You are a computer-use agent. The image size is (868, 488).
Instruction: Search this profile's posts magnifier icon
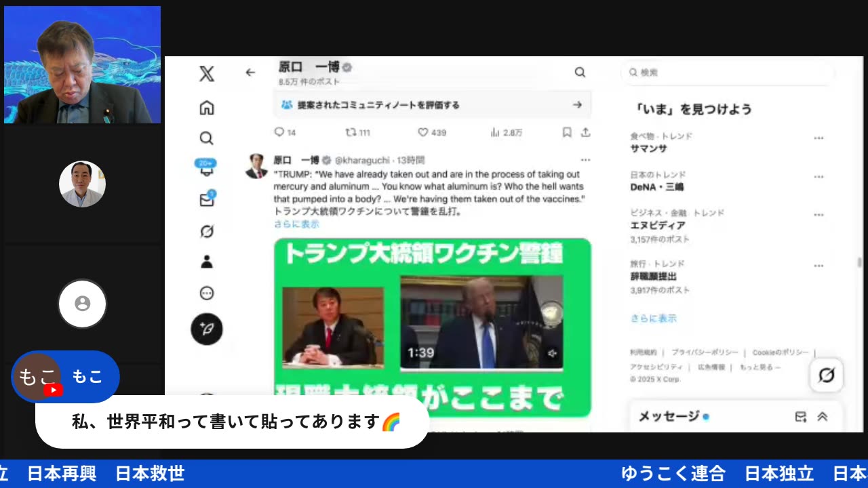click(x=580, y=72)
